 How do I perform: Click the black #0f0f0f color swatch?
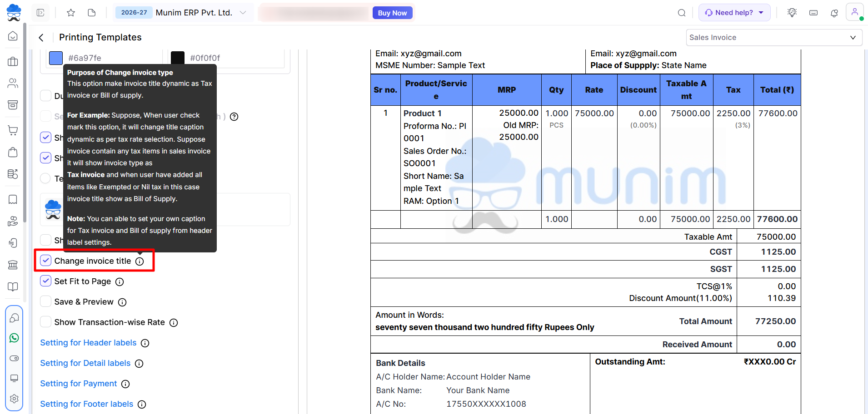[x=178, y=58]
